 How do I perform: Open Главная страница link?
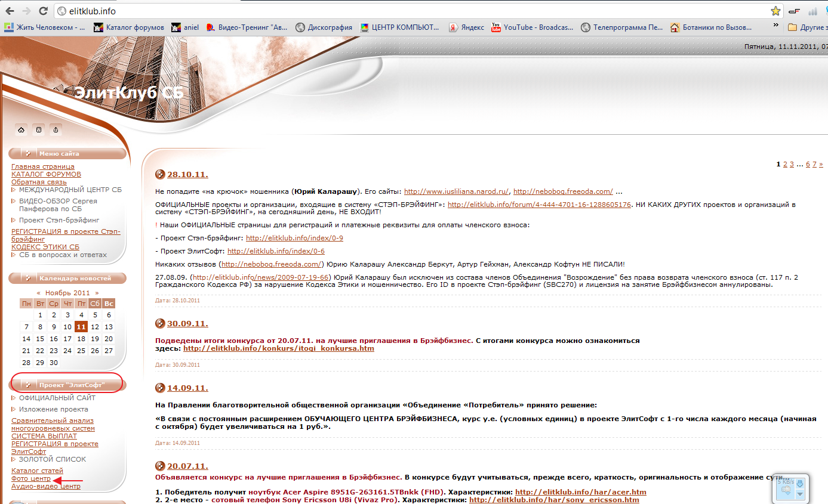[43, 166]
